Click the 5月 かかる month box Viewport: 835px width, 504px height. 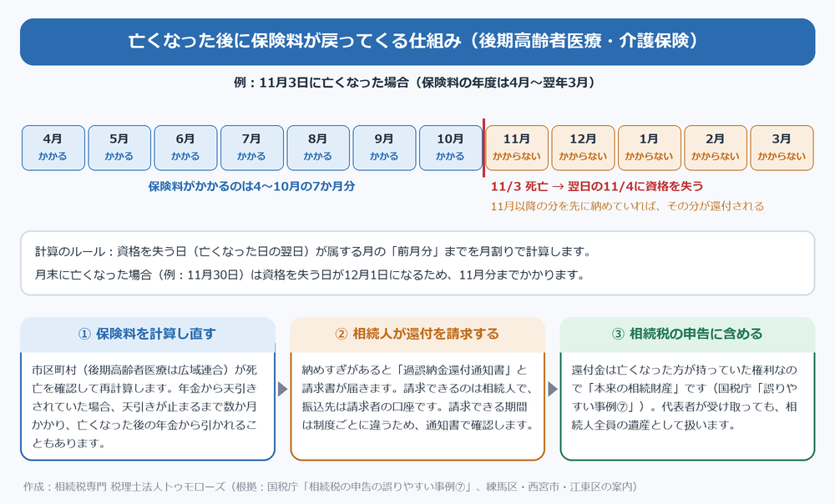click(x=119, y=148)
